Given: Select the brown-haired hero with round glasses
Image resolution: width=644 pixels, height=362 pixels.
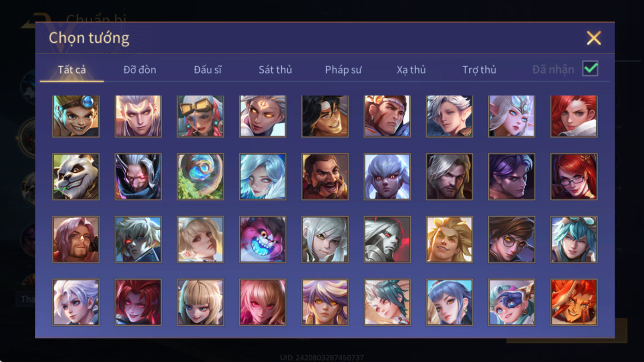Looking at the screenshot, I should tap(512, 239).
